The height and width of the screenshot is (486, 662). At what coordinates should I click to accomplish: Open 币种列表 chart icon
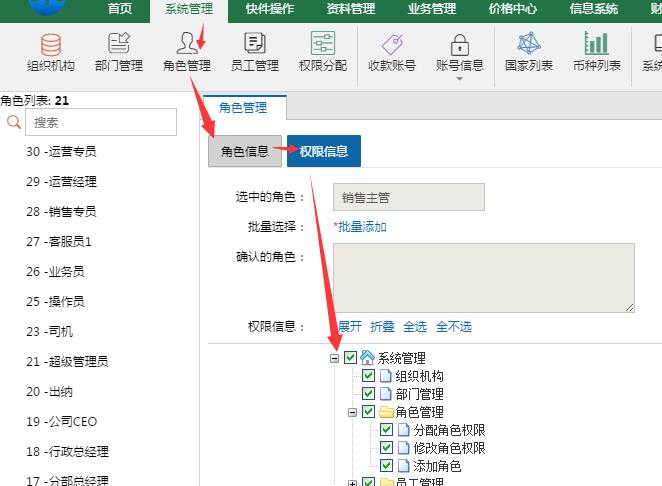pyautogui.click(x=597, y=52)
